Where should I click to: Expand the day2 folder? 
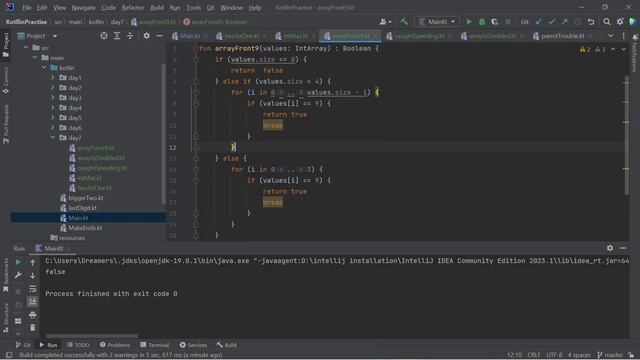(x=53, y=88)
